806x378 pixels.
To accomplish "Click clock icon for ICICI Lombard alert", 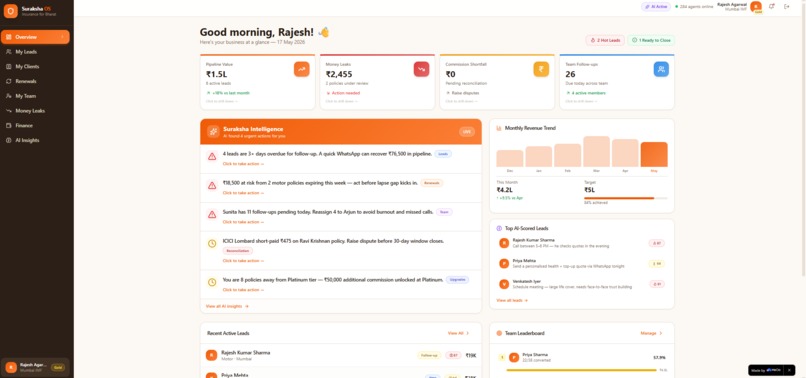I will point(212,243).
